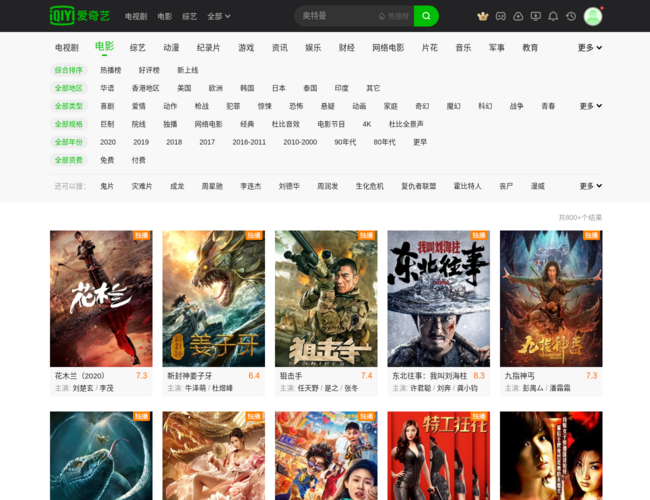The width and height of the screenshot is (650, 500).
Task: Filter region by 韩国
Action: tap(247, 88)
